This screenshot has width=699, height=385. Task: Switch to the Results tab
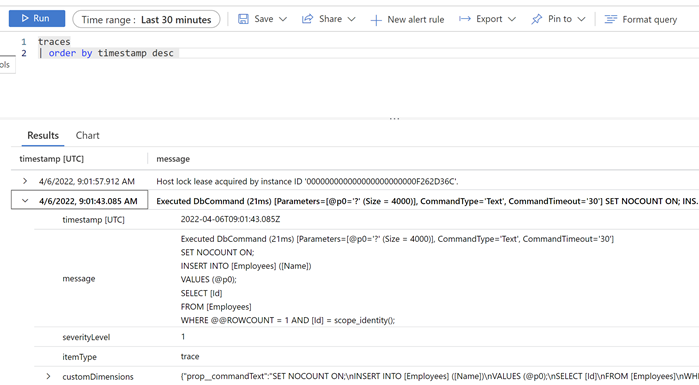pos(43,135)
